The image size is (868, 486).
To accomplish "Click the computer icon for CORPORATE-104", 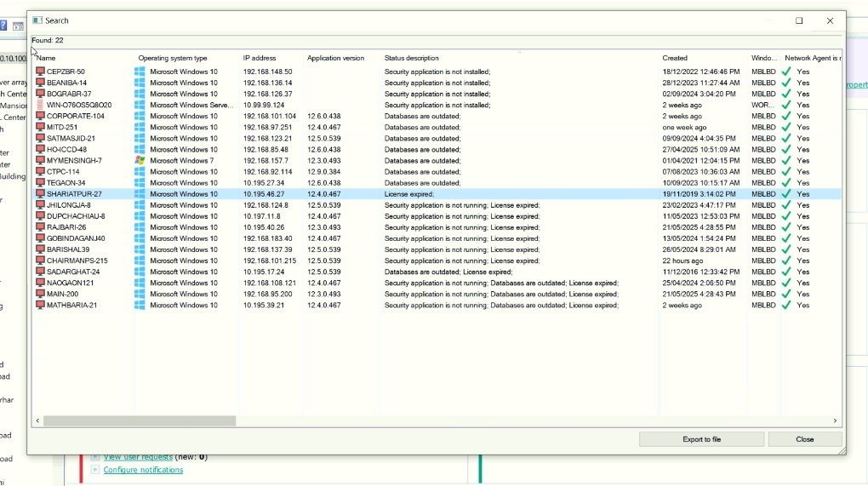I will coord(40,116).
